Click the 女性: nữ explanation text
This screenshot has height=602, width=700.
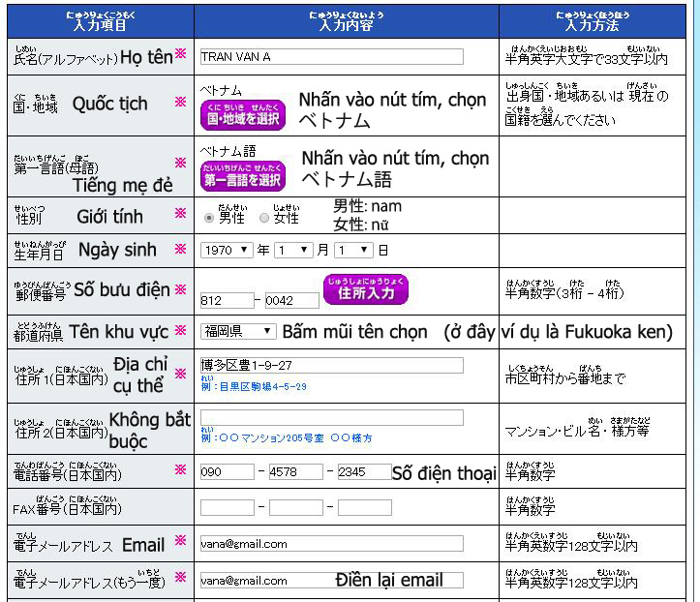tap(361, 225)
